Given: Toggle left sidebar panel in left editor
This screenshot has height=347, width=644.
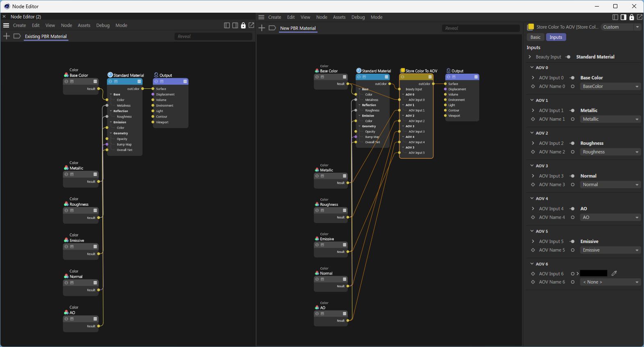Looking at the screenshot, I should coord(227,25).
